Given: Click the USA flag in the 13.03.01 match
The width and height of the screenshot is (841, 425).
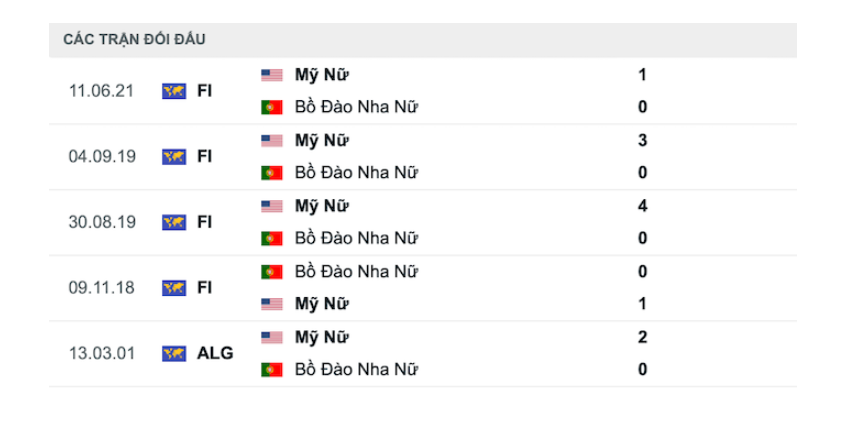Looking at the screenshot, I should pos(272,338).
